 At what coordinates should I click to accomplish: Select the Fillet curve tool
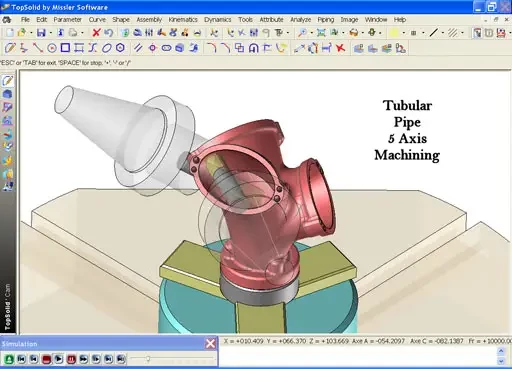point(212,48)
